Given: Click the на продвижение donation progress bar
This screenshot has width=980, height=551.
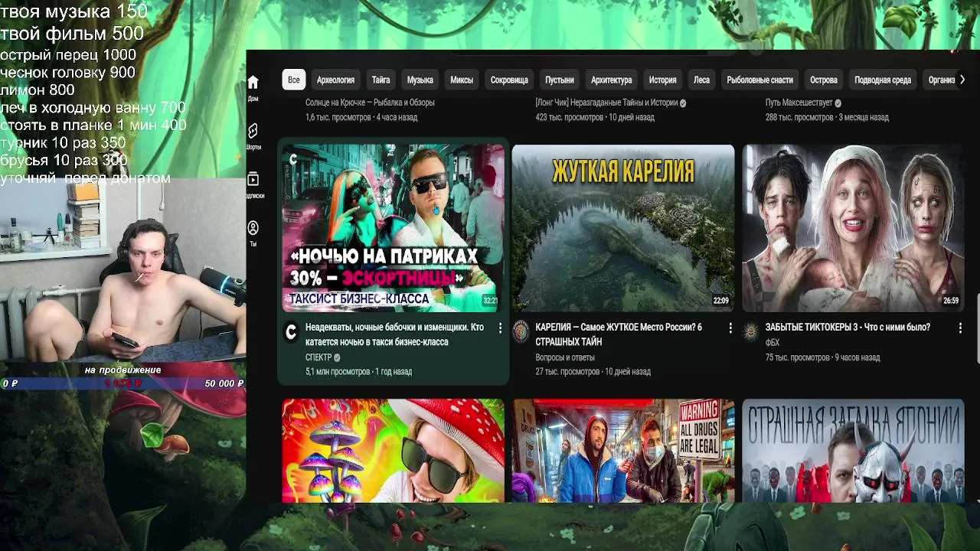Looking at the screenshot, I should (x=122, y=383).
